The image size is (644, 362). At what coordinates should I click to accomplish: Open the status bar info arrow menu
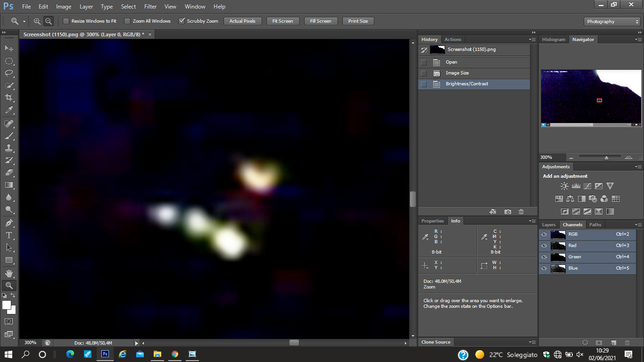pos(137,343)
